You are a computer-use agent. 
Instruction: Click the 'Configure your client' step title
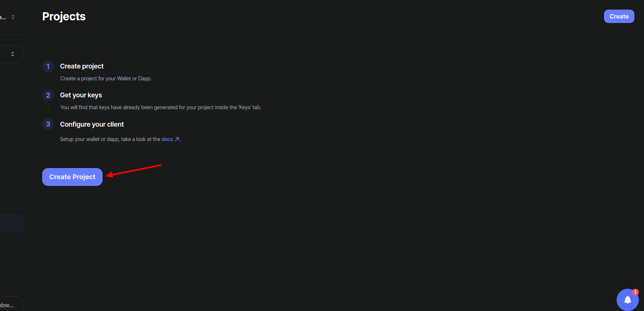pos(92,124)
